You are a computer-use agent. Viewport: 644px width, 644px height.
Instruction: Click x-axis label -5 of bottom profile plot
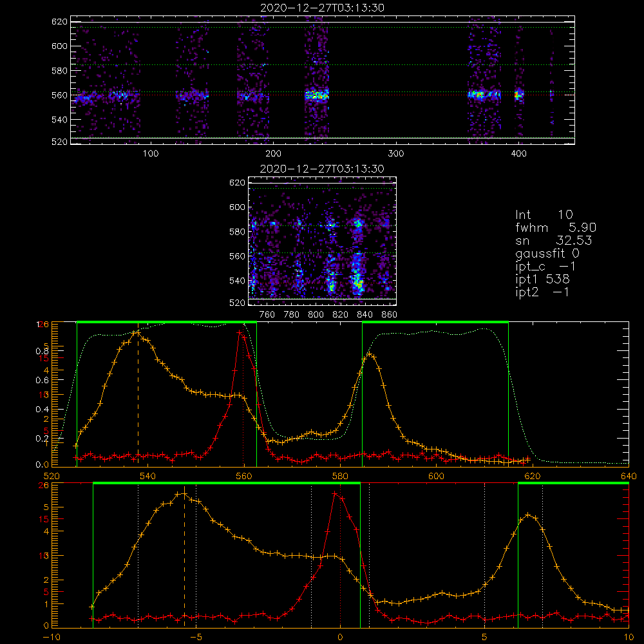196,638
